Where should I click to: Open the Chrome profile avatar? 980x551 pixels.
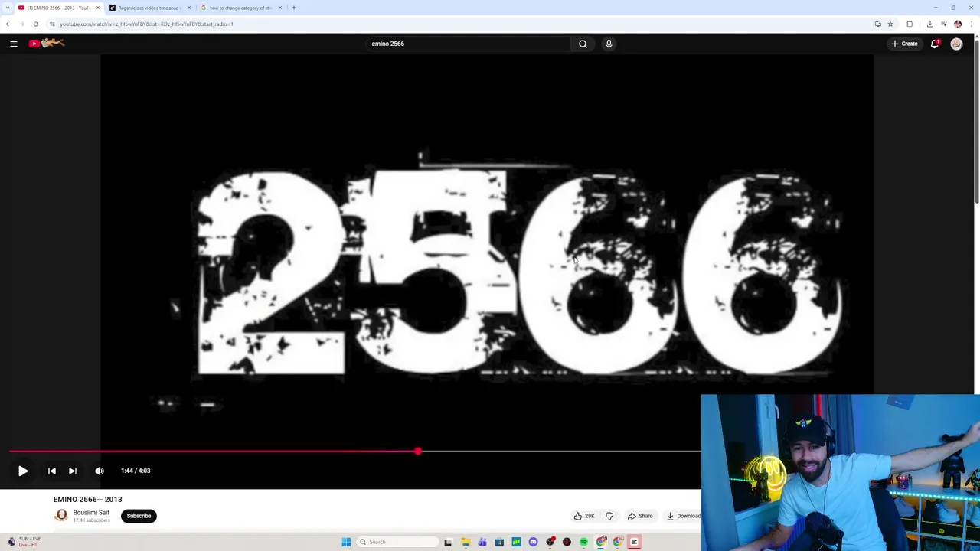[958, 24]
